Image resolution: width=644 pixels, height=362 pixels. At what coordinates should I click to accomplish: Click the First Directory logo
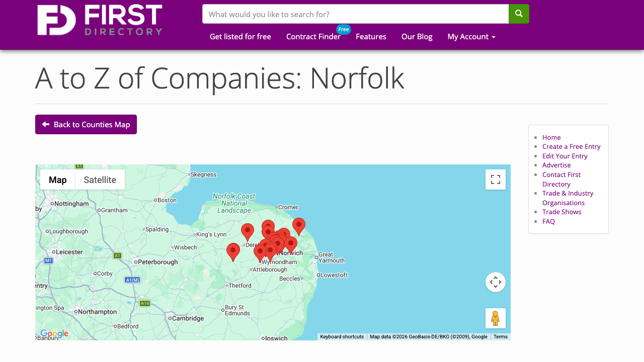[x=100, y=20]
